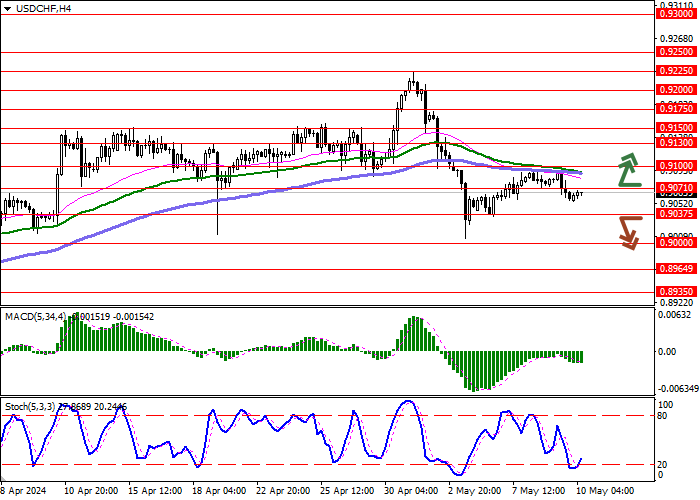Click the 0.00 MACD zero level value
The width and height of the screenshot is (700, 500).
[667, 352]
